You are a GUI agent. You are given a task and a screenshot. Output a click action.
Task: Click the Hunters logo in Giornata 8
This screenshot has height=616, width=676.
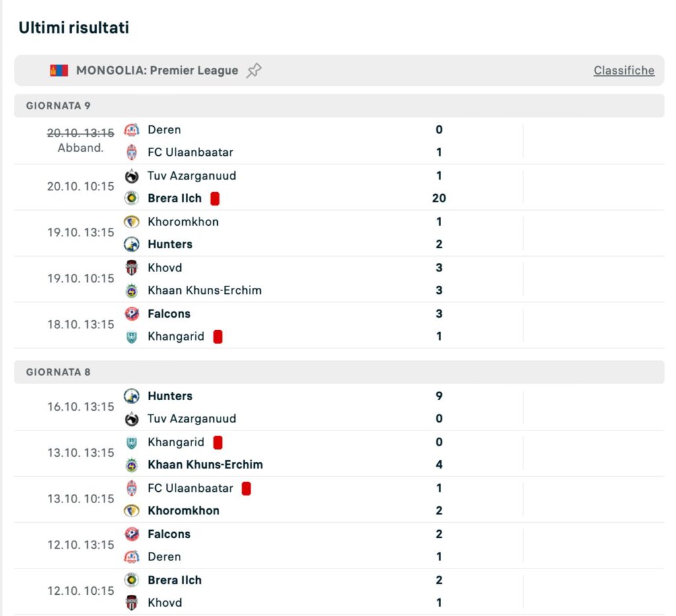click(132, 396)
